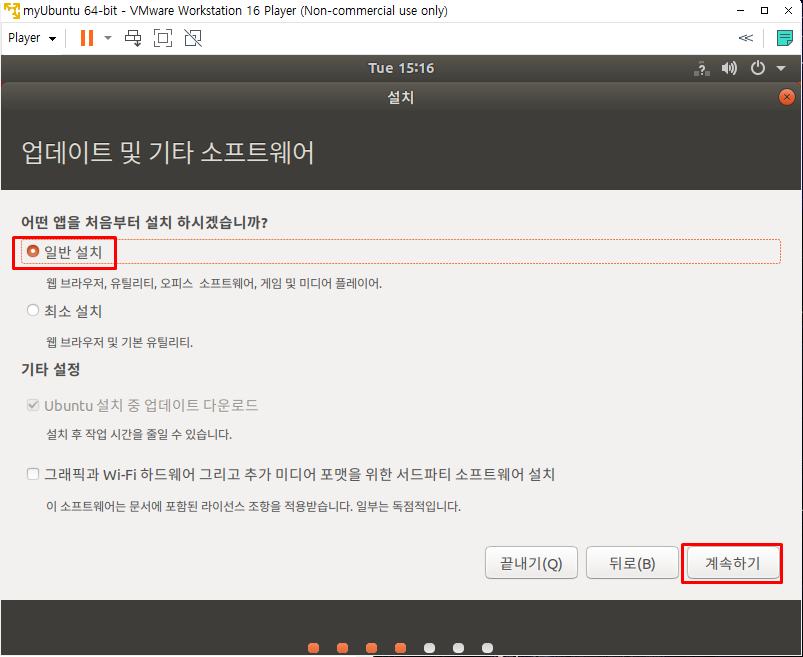Toggle Ubuntu 설치 중 업데이트 다운로드 checkbox
This screenshot has height=657, width=803.
click(x=33, y=406)
